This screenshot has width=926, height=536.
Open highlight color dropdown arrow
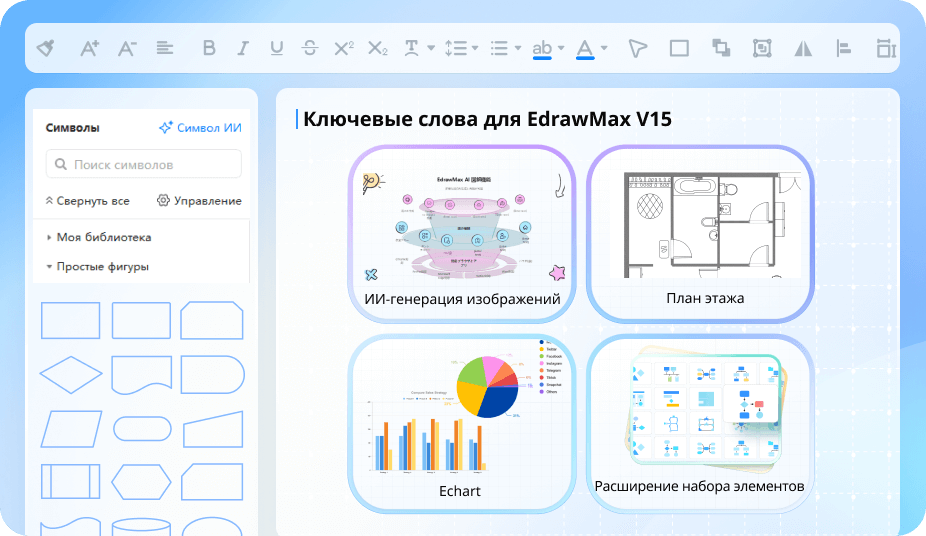(561, 48)
